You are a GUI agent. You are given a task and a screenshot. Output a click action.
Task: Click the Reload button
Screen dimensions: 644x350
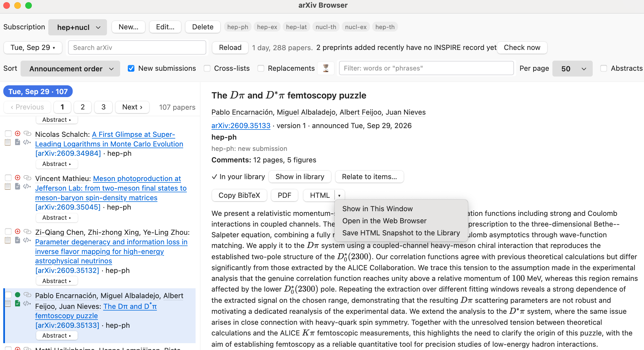pyautogui.click(x=230, y=48)
